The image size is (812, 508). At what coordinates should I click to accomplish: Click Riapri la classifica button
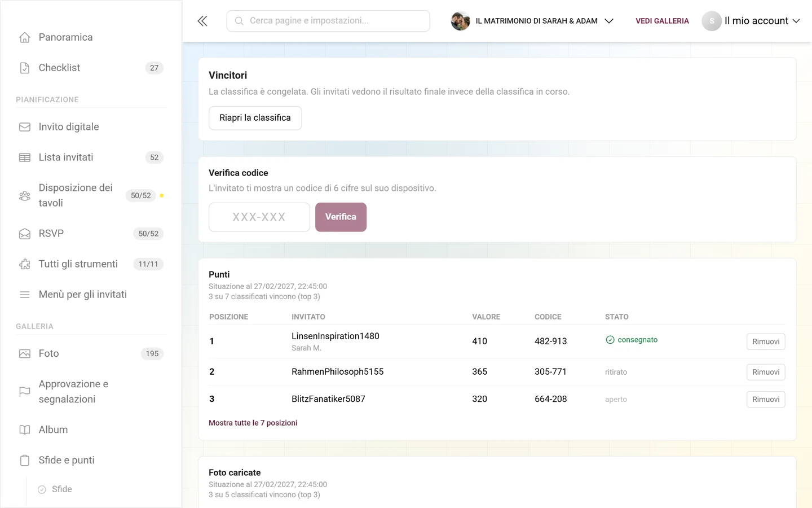tap(255, 118)
